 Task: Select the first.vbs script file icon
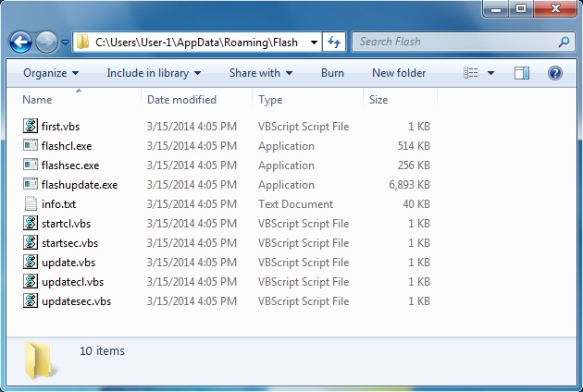coord(31,126)
